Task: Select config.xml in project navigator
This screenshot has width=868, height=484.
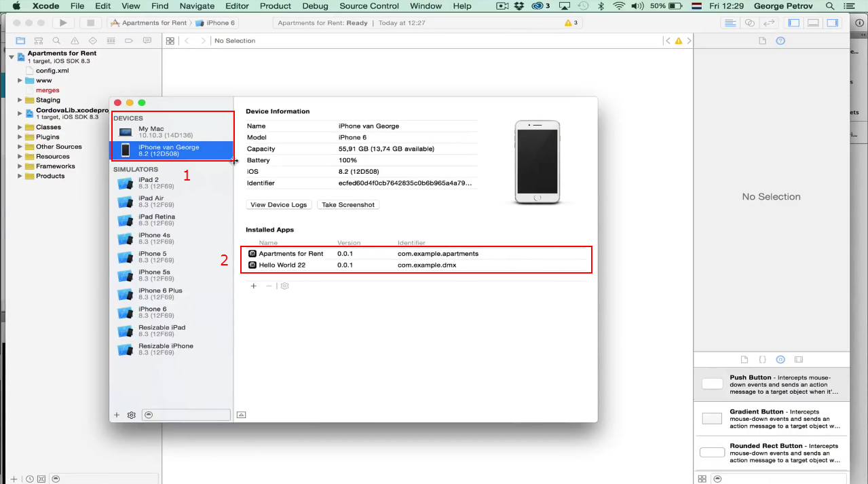Action: (x=52, y=71)
